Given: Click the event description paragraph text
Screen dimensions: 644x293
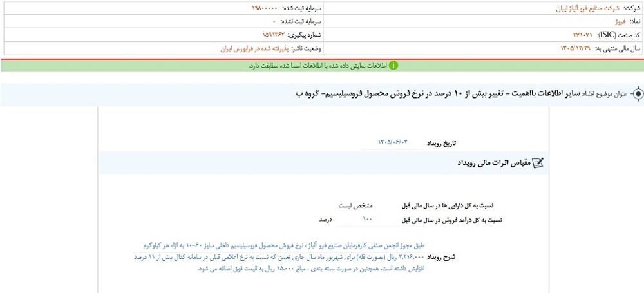Looking at the screenshot, I should coord(279,257).
